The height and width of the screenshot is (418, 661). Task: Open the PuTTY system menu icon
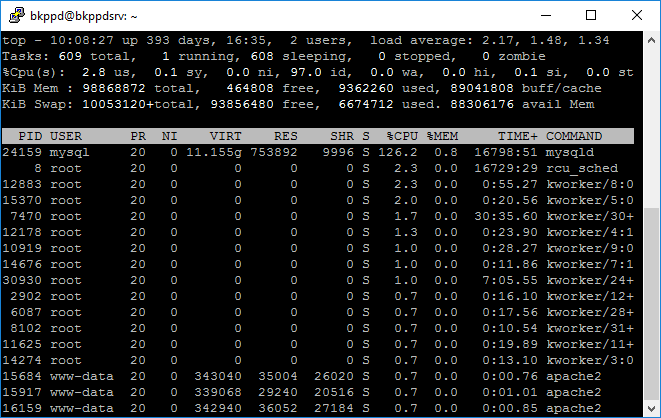(x=14, y=15)
